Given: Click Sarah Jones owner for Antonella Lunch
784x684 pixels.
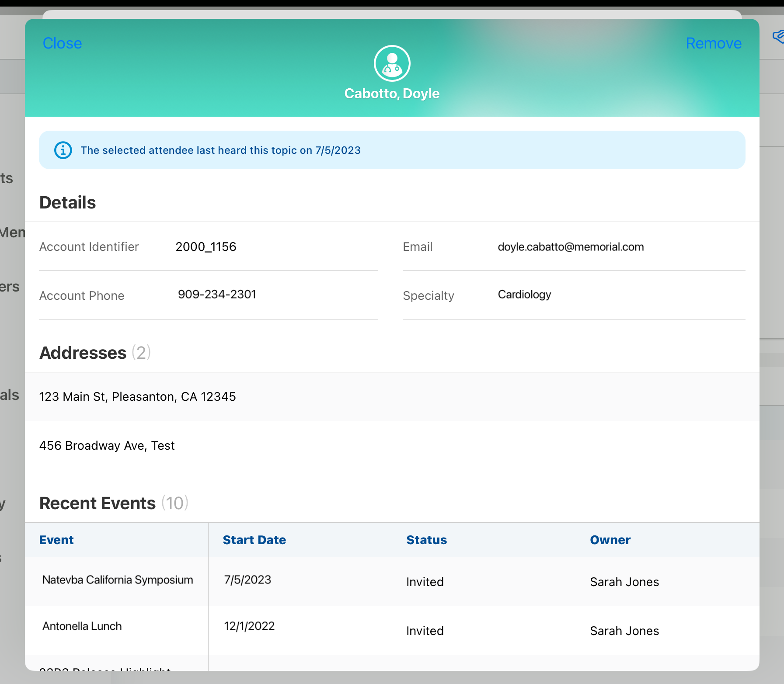Looking at the screenshot, I should (624, 631).
